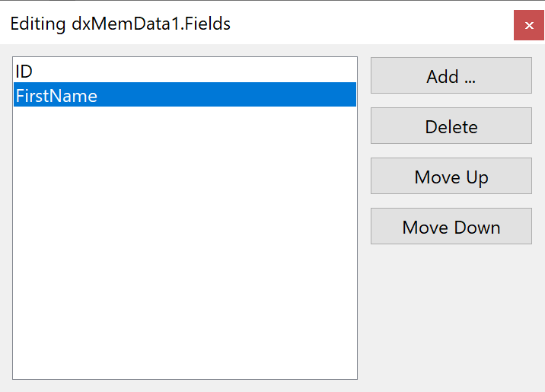Click empty area of fields list
This screenshot has height=392, width=545.
coord(184,244)
